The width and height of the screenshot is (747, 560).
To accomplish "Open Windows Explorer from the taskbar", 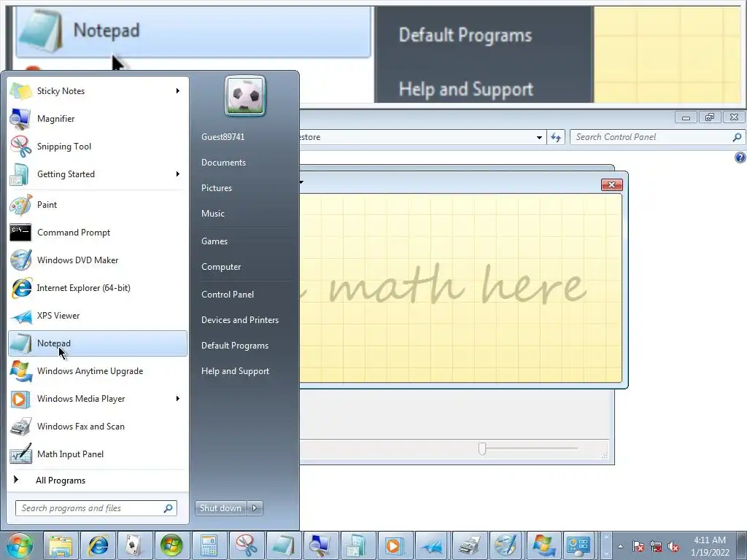I will tap(61, 545).
